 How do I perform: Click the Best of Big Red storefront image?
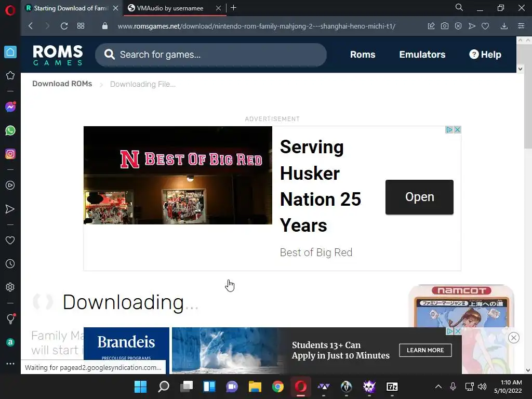pos(178,175)
